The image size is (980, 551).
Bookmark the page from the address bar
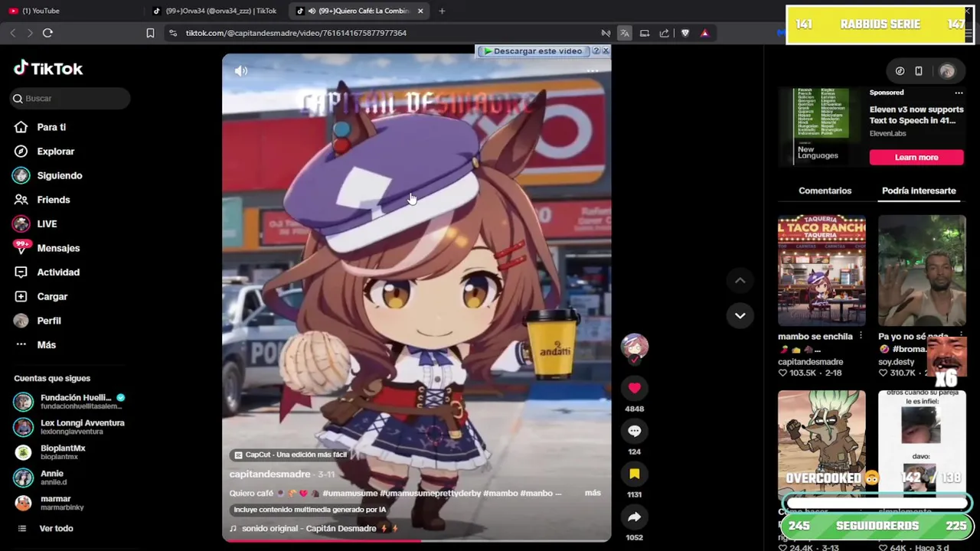[x=150, y=33]
